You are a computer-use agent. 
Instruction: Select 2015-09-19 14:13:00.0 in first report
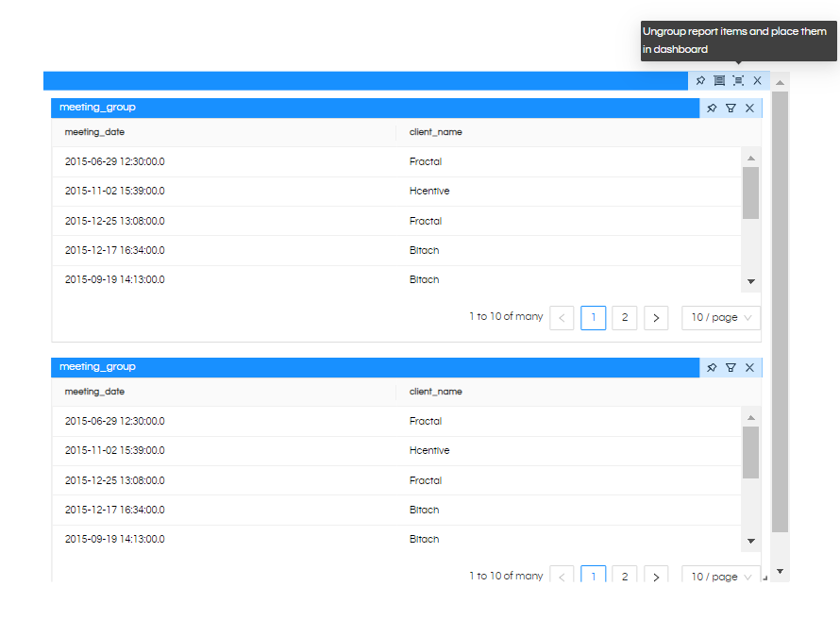coord(114,280)
